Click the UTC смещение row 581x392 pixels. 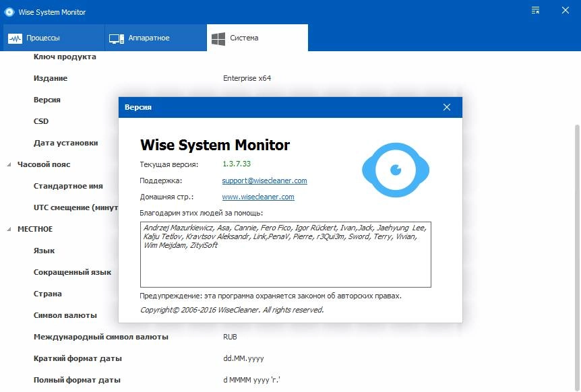(x=76, y=207)
